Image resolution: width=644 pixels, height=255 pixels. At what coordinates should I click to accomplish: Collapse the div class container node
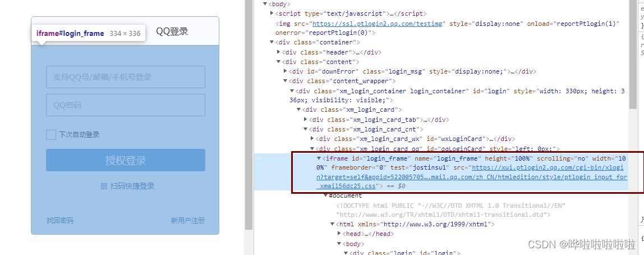[272, 42]
